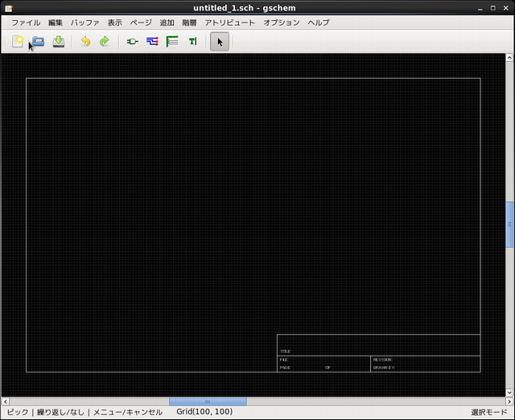Click the Save file toolbar icon

coord(59,42)
